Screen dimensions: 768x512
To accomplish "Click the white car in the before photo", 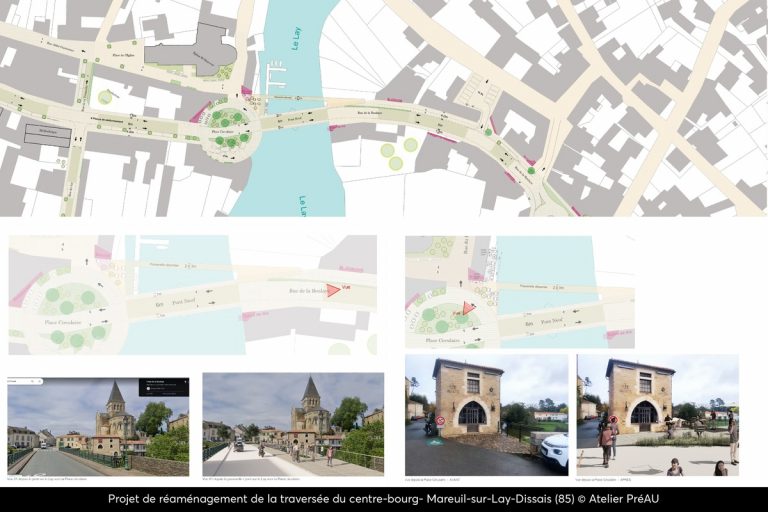I will coord(554,449).
